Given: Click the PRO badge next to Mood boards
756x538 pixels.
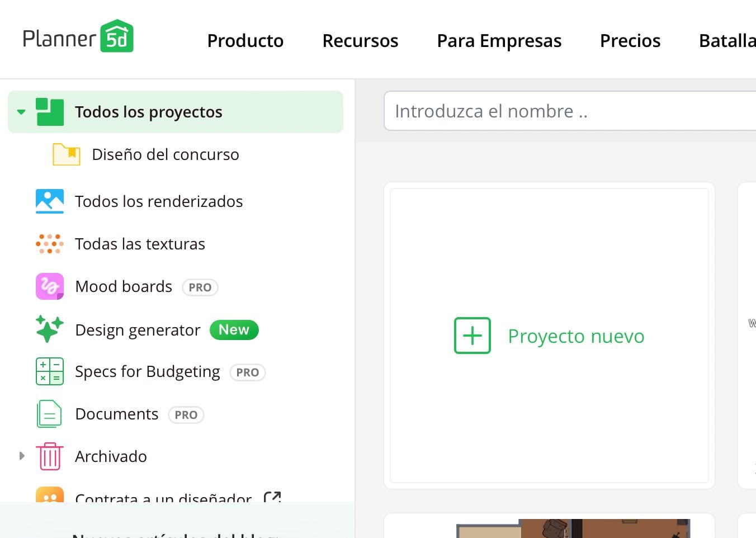Looking at the screenshot, I should click(x=200, y=287).
